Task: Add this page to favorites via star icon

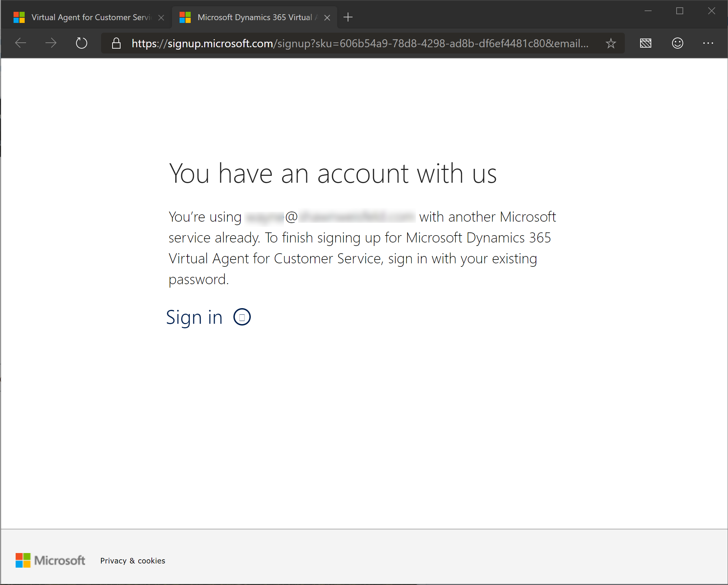Action: pos(611,43)
